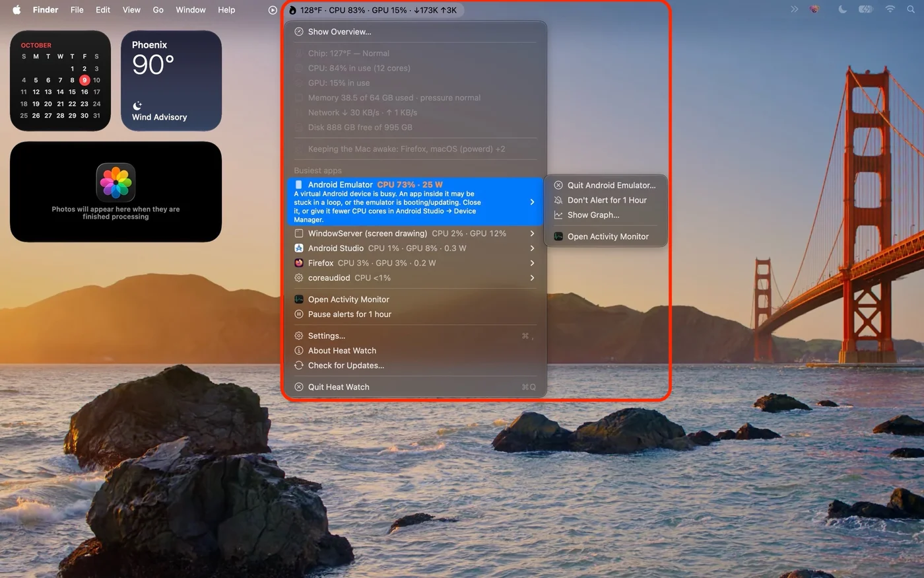Image resolution: width=924 pixels, height=578 pixels.
Task: Open the Finder menu
Action: (x=46, y=10)
